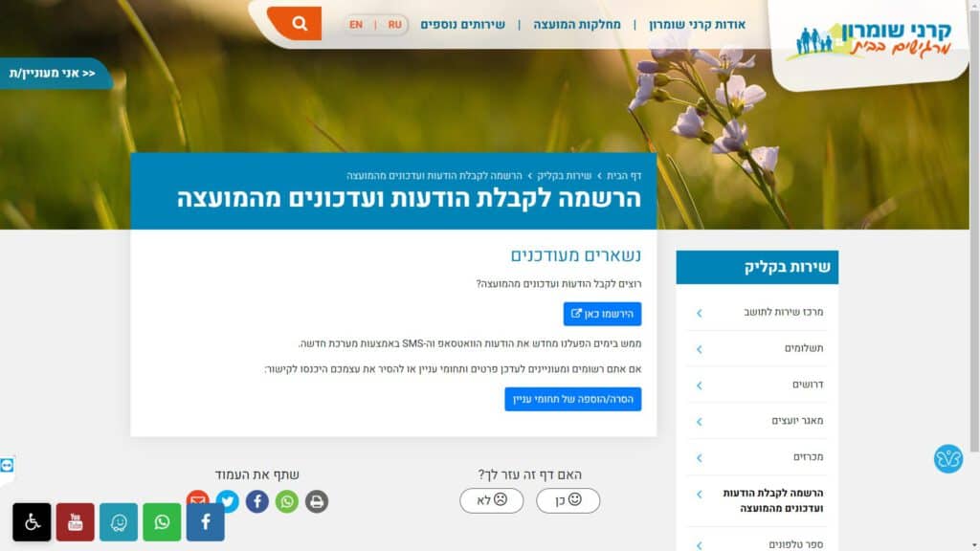Open the accessibility wheelchair icon
Screen dimensions: 980x551
tap(32, 522)
